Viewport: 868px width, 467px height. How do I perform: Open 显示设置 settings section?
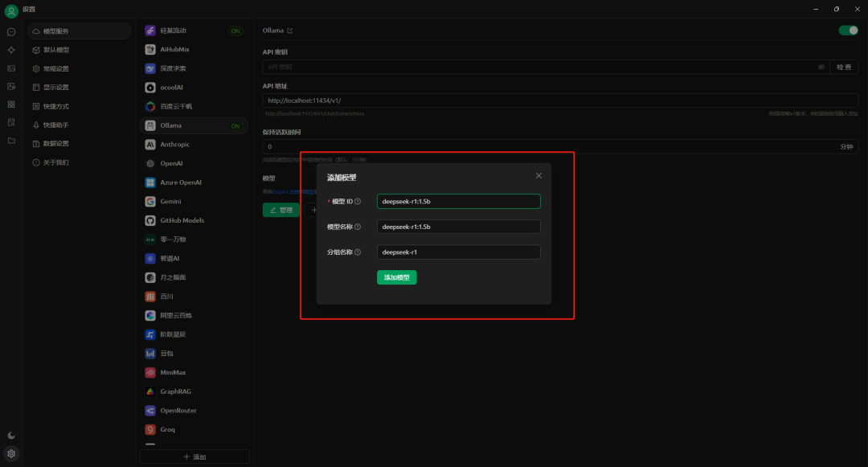pos(79,88)
